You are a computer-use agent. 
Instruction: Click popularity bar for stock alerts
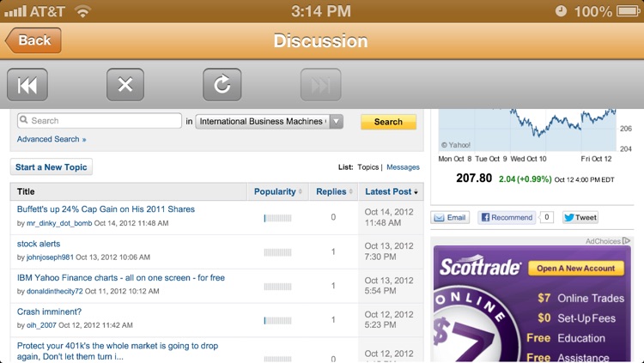pyautogui.click(x=277, y=252)
